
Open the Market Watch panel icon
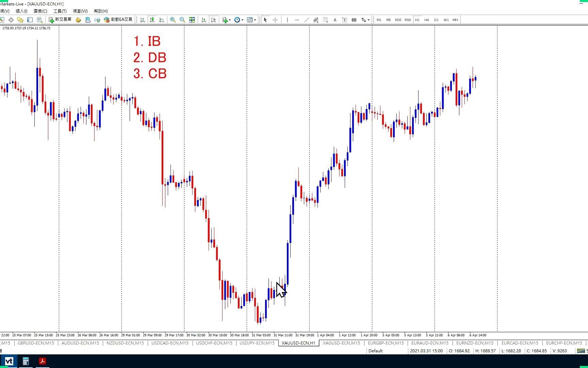pyautogui.click(x=2, y=20)
